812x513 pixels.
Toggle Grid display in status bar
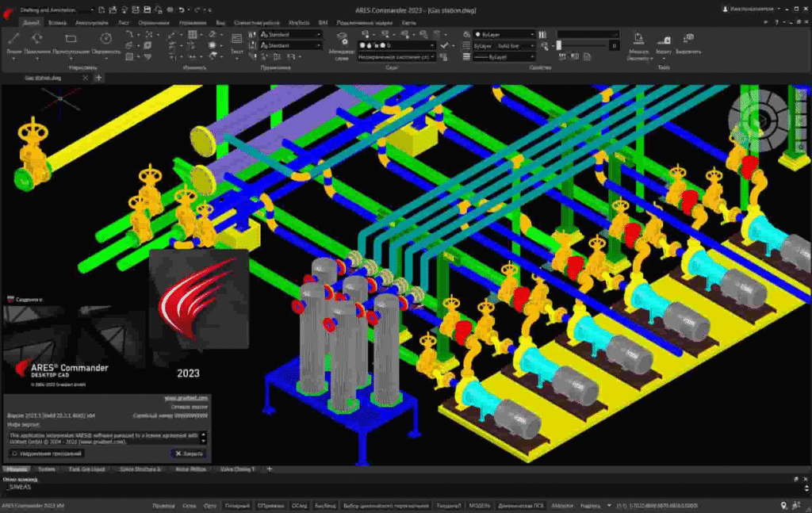click(189, 505)
